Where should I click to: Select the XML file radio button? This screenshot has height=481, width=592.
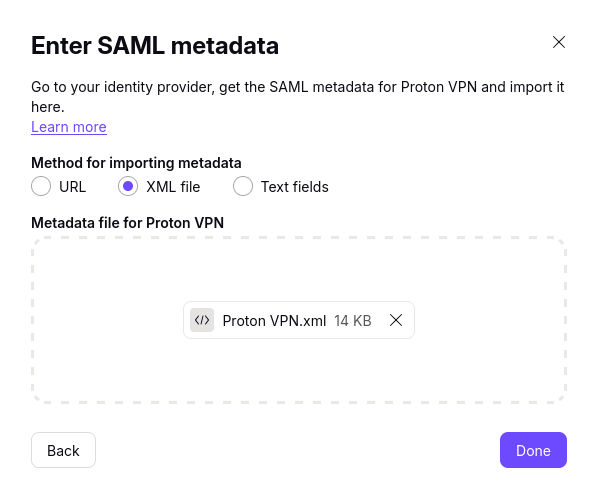pyautogui.click(x=128, y=186)
